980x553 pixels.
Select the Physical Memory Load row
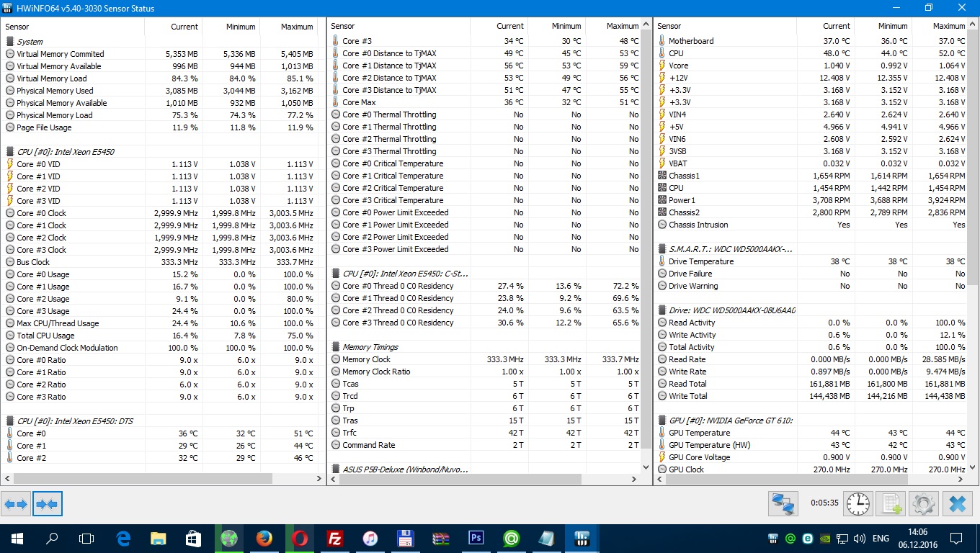click(161, 115)
